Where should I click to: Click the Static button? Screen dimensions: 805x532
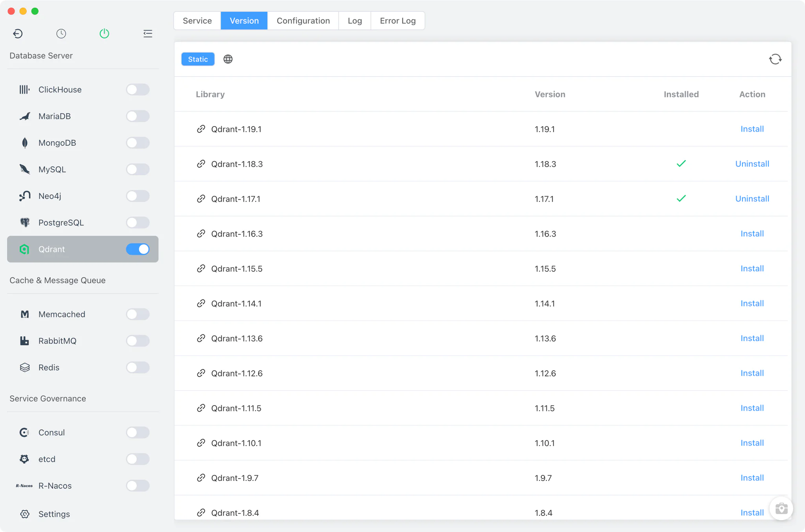pyautogui.click(x=198, y=59)
